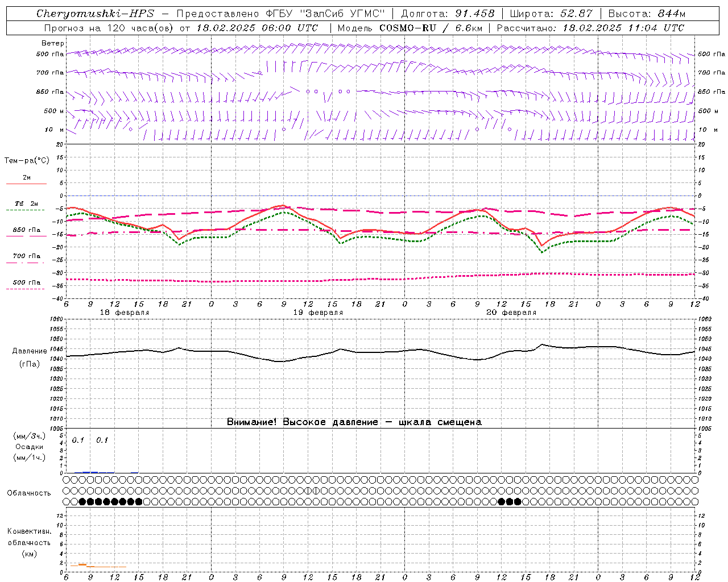
Task: Click the Тем-ра(°C) axis label
Action: [x=27, y=161]
